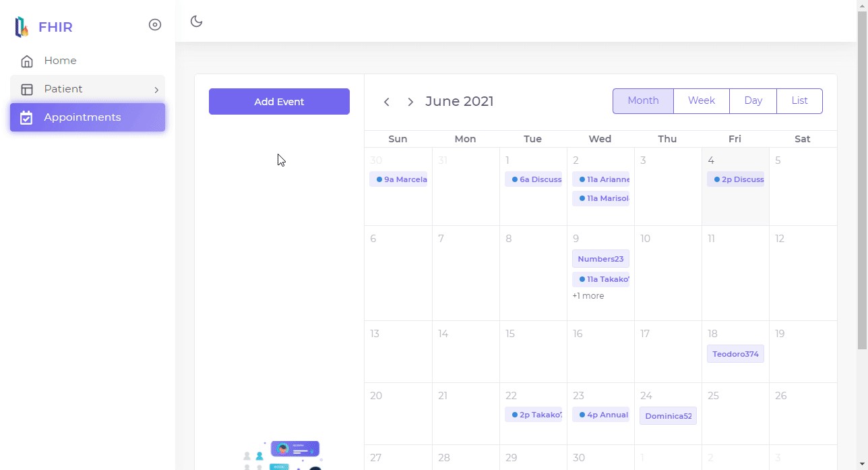Click the Appointments calendar-check icon

(x=26, y=118)
